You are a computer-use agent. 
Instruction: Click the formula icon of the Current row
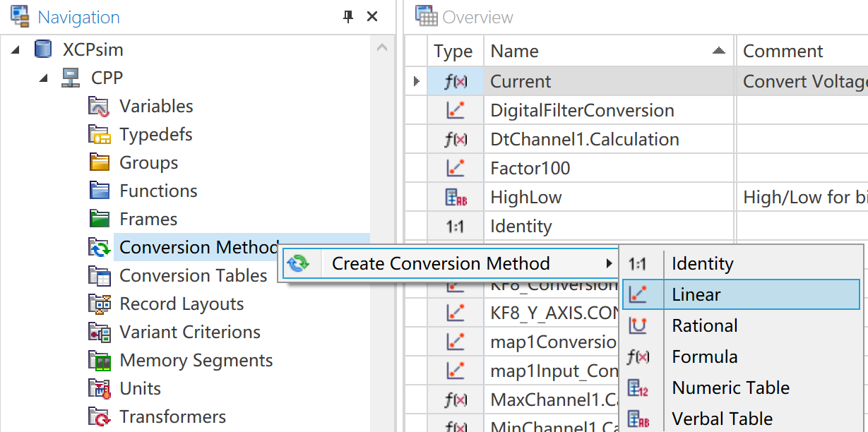coord(456,82)
